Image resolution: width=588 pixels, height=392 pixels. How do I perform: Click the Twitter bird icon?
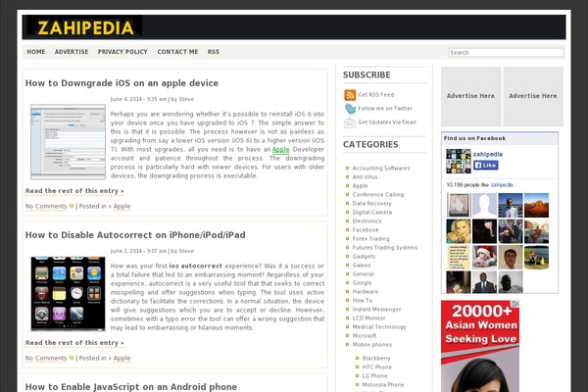(x=350, y=109)
